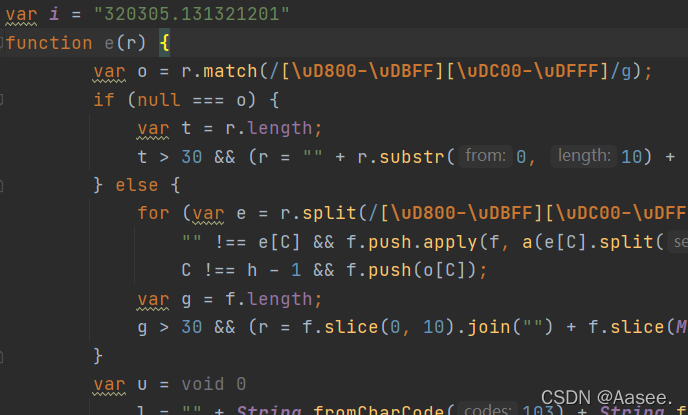Collapse the if (null === o) block
688x415 pixels.
coord(1,100)
